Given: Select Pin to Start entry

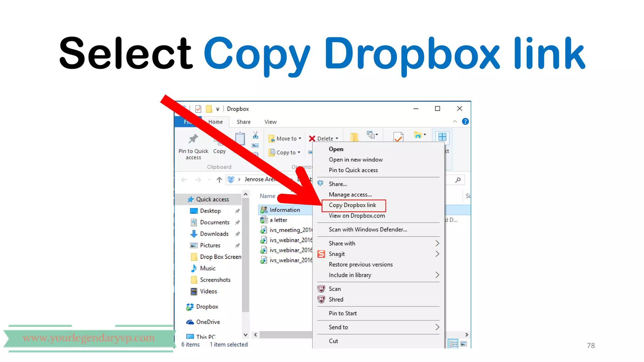Looking at the screenshot, I should [343, 313].
